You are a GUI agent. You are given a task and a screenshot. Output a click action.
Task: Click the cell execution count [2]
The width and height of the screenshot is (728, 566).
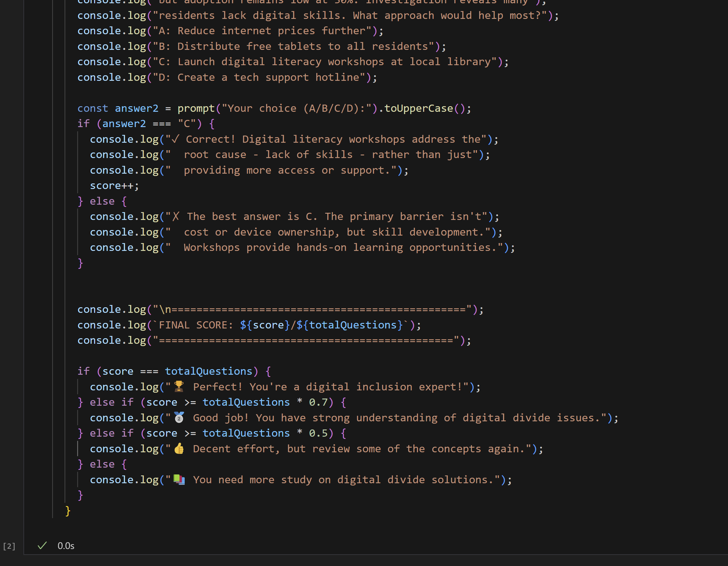click(9, 546)
